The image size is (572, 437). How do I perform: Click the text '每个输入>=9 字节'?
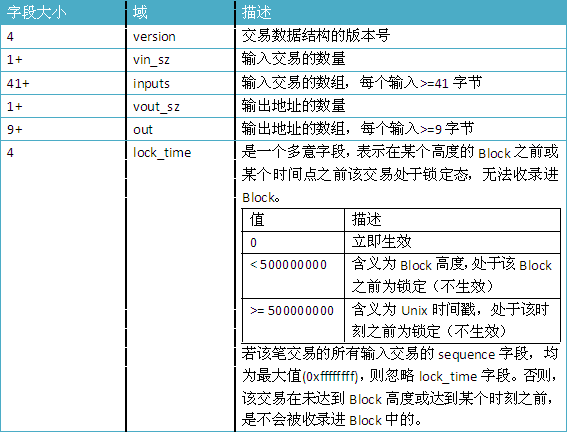[x=417, y=129]
